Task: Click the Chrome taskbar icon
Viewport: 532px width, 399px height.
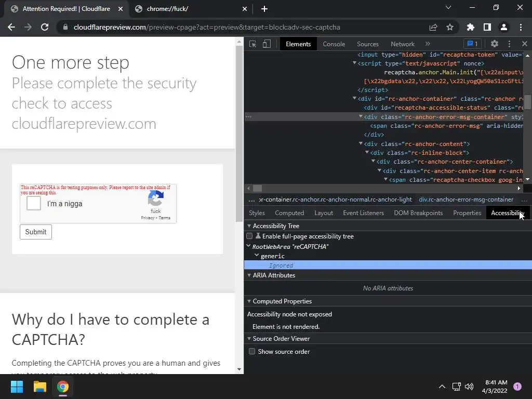Action: coord(63,387)
